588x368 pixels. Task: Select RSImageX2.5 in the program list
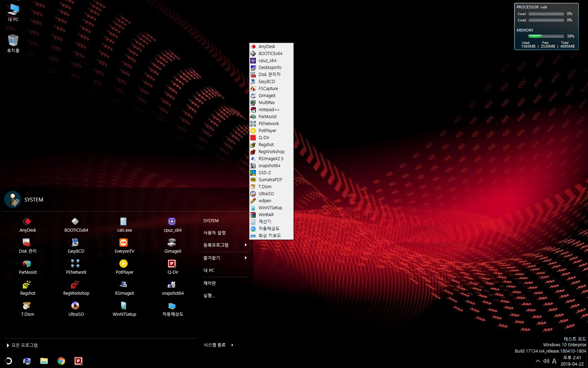(x=271, y=159)
